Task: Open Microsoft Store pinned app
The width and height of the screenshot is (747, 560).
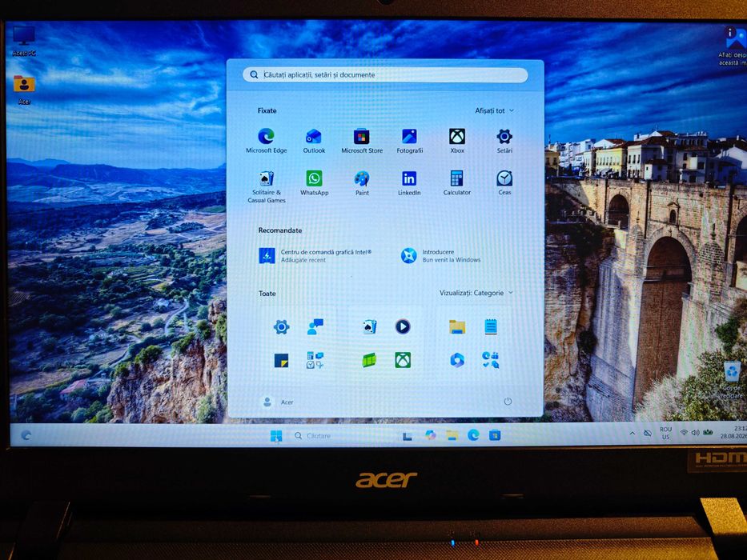Action: pyautogui.click(x=362, y=142)
